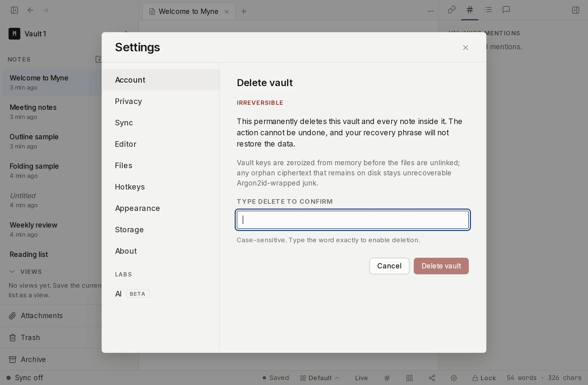The height and width of the screenshot is (385, 588).
Task: Open a new tab with plus icon
Action: click(x=244, y=11)
